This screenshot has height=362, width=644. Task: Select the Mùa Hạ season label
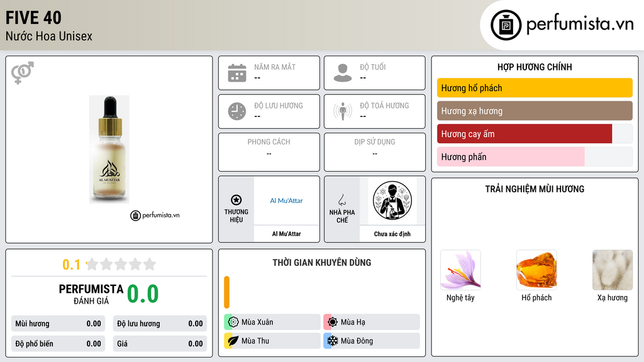353,322
